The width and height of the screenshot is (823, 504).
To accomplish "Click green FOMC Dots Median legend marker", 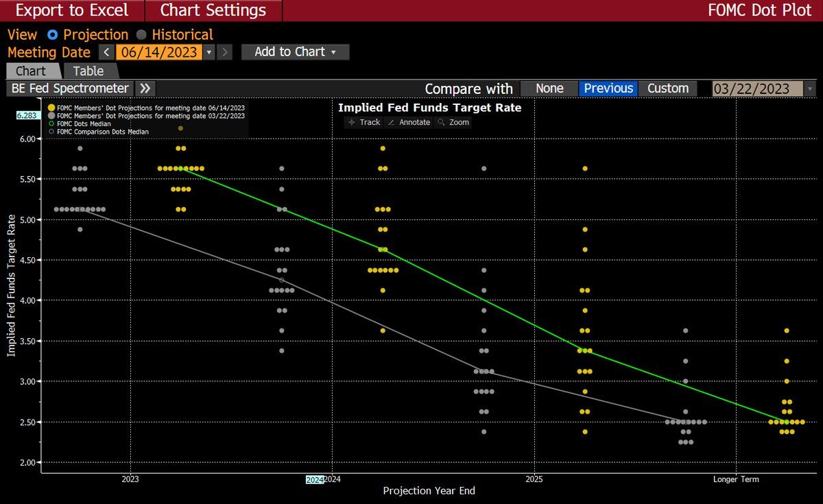I will pyautogui.click(x=51, y=124).
